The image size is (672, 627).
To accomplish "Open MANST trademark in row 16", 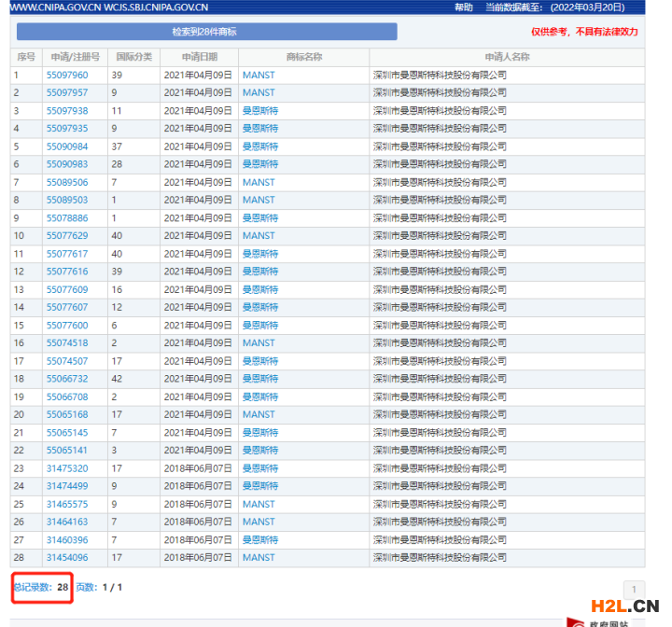I will coord(259,342).
